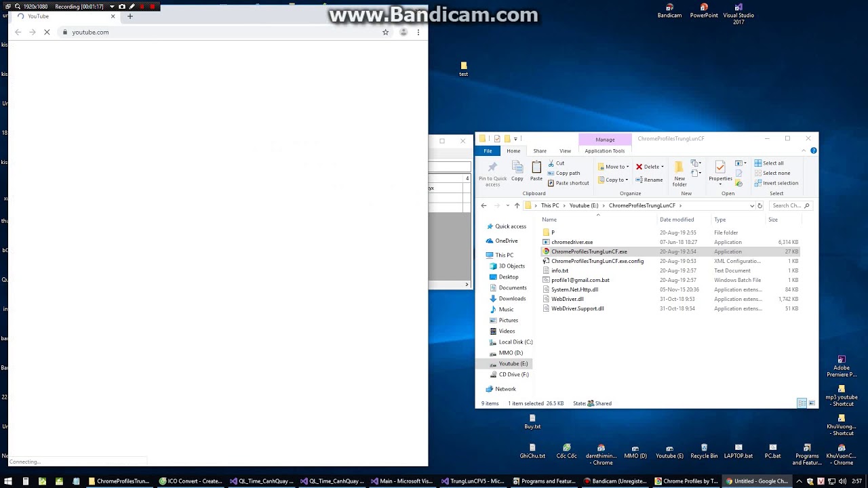Create a New folder from the ribbon
The width and height of the screenshot is (868, 488).
tap(679, 174)
